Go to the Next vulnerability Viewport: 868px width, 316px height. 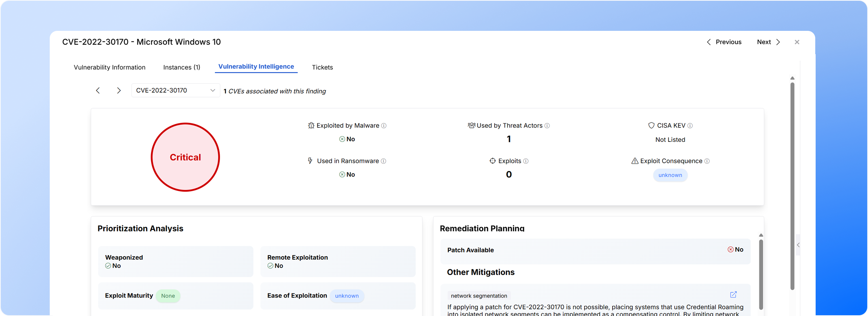coord(769,42)
